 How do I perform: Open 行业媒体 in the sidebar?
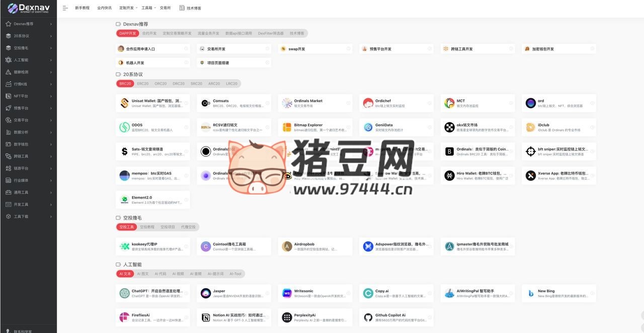click(28, 180)
